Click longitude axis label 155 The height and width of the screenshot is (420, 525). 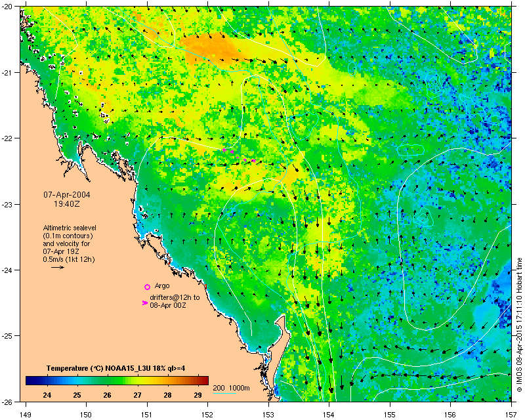pos(390,414)
